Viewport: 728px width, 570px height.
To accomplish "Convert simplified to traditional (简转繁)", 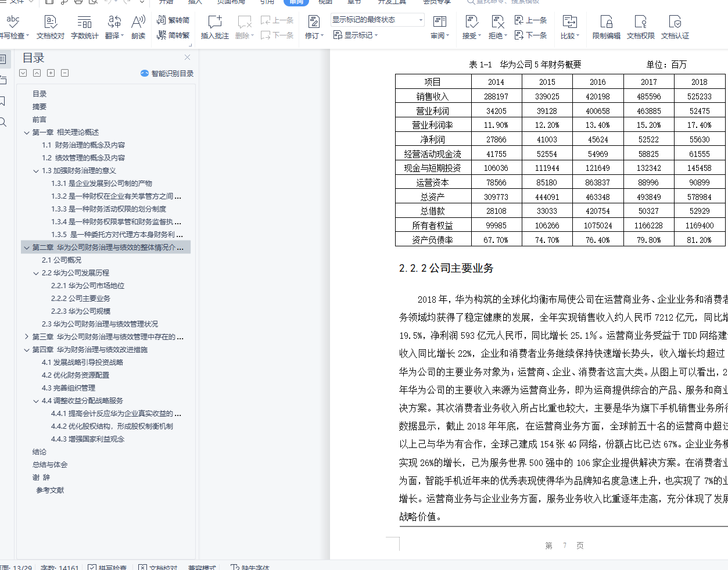I will click(173, 35).
